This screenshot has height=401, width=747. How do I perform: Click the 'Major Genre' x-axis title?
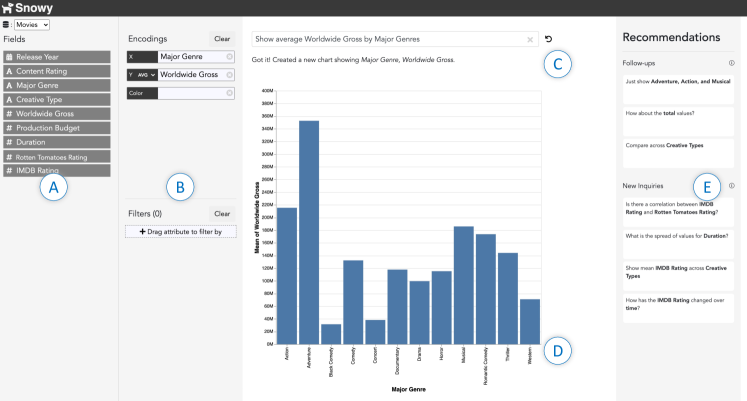[x=409, y=389]
